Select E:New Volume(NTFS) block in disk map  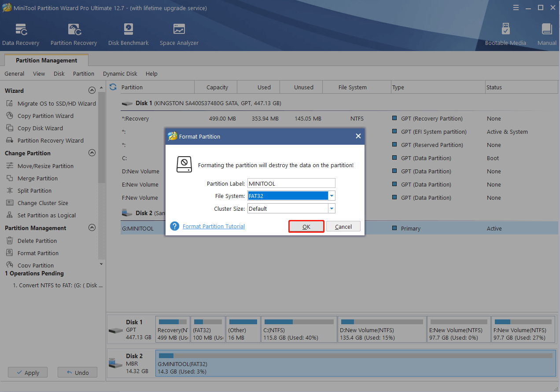click(459, 329)
